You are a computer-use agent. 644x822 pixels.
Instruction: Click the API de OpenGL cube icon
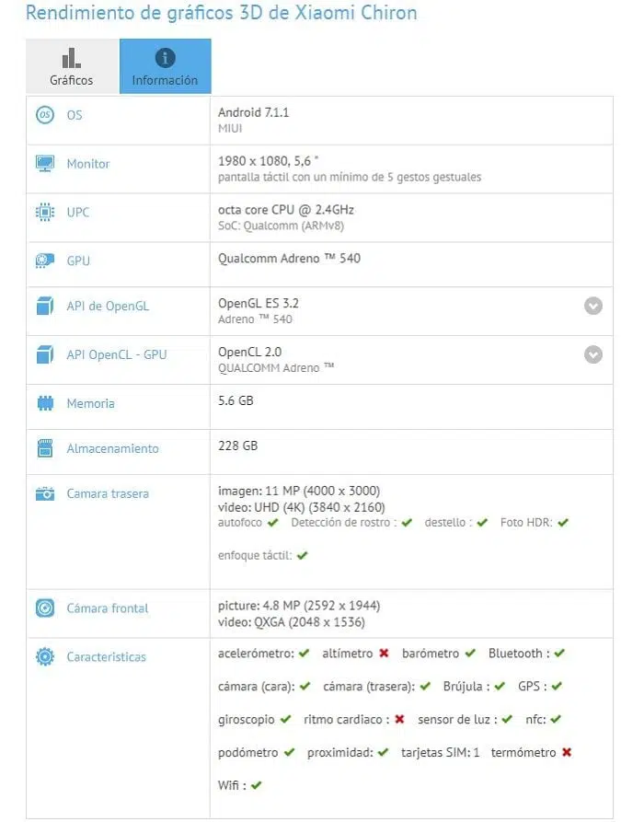coord(45,306)
